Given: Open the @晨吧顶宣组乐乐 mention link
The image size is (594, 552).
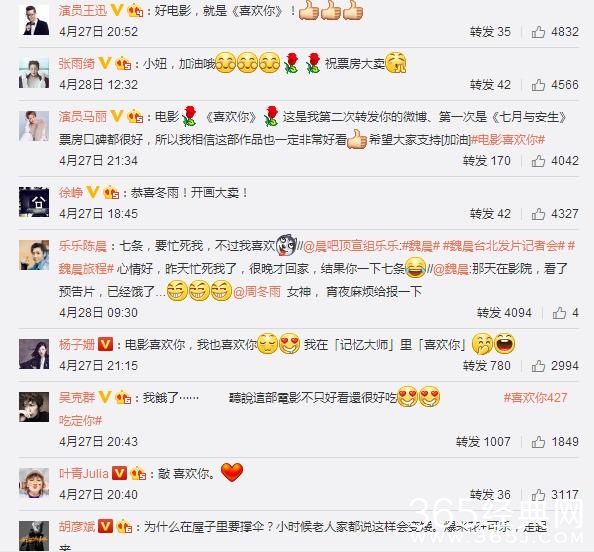Looking at the screenshot, I should (x=350, y=246).
